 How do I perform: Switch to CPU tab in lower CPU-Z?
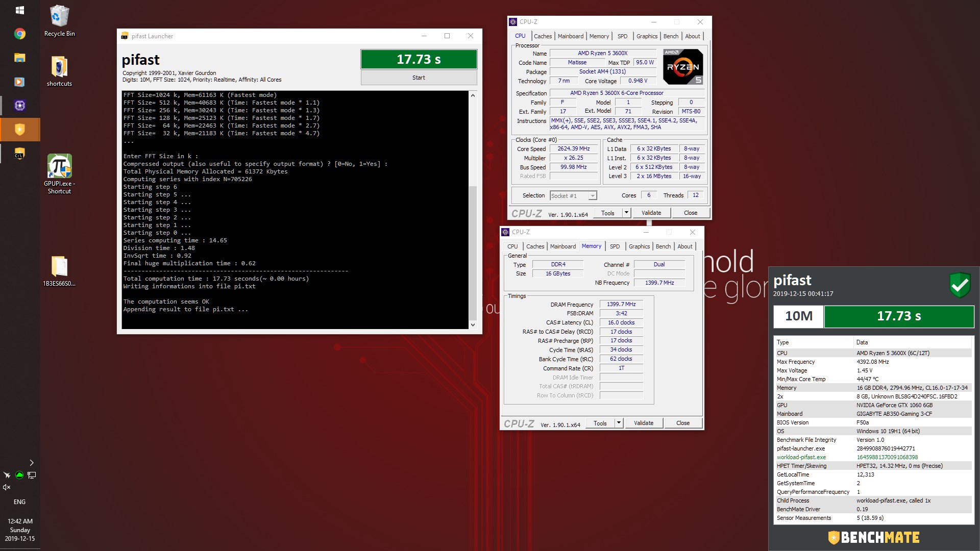click(x=512, y=246)
